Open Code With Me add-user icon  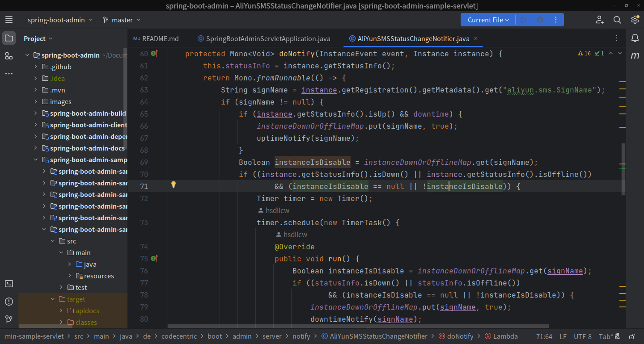click(600, 20)
